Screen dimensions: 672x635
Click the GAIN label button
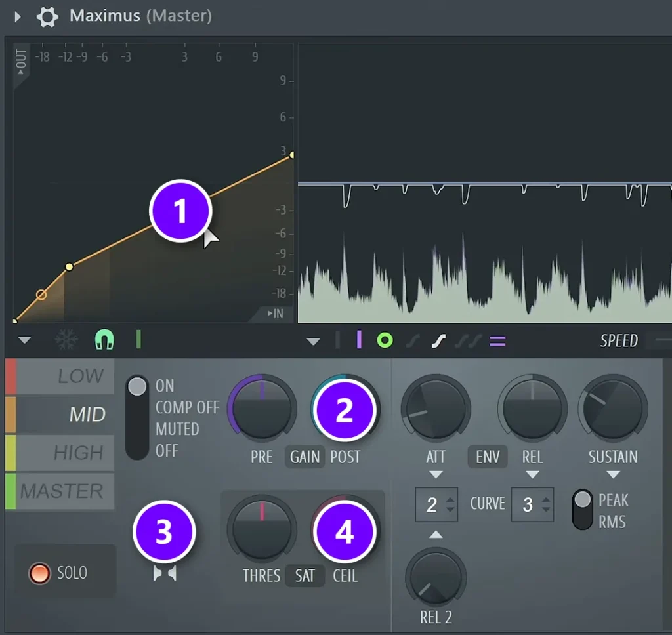pos(304,457)
